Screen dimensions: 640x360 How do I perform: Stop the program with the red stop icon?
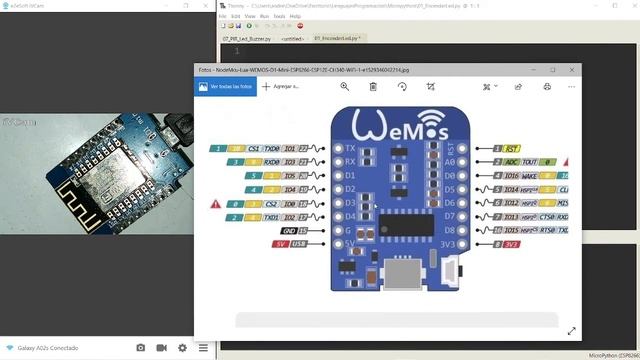pos(300,26)
